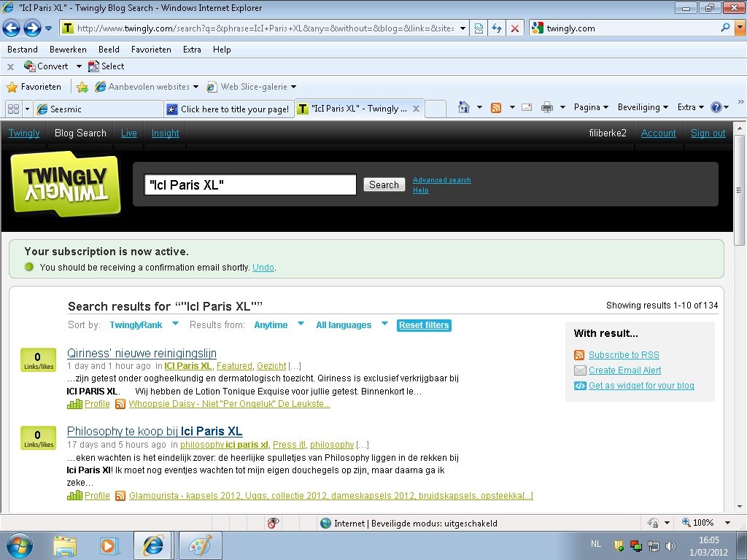Open Windows Media Player from taskbar

[x=109, y=545]
